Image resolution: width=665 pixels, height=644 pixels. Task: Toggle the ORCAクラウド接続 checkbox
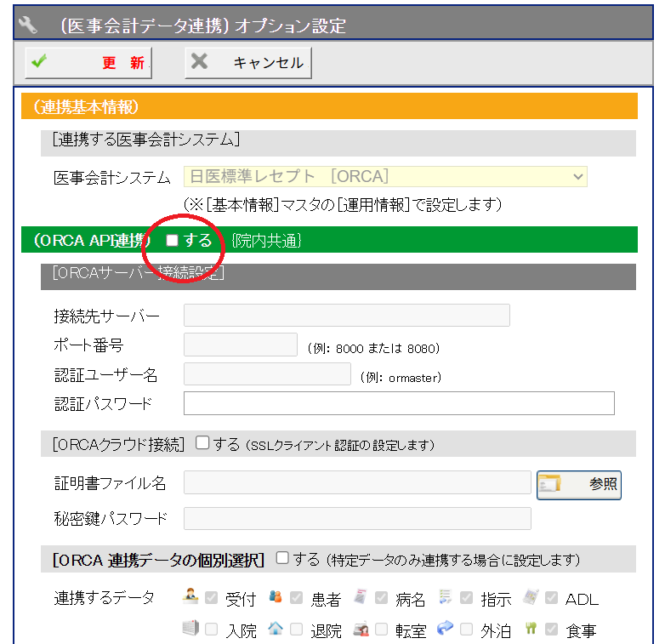click(202, 443)
